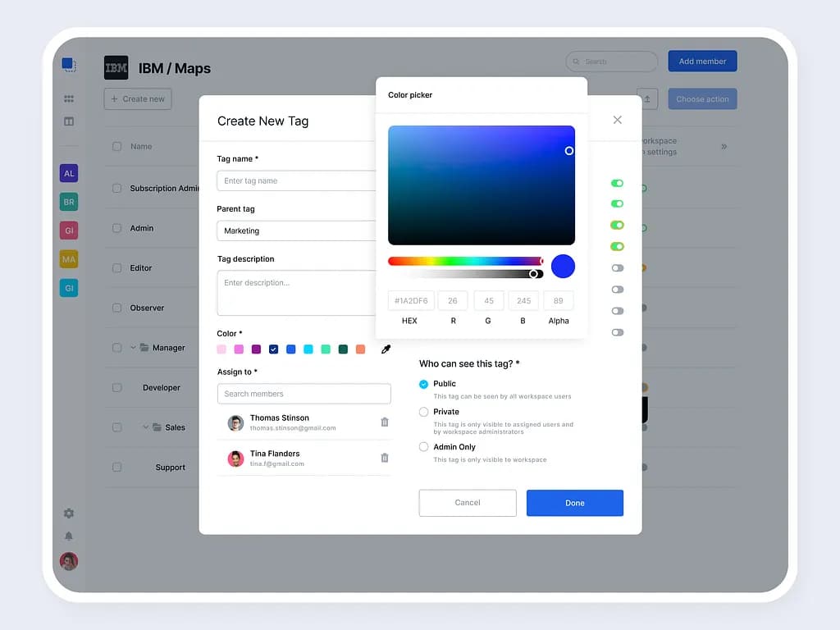
Task: Click the settings gear in the sidebar
Action: click(69, 513)
